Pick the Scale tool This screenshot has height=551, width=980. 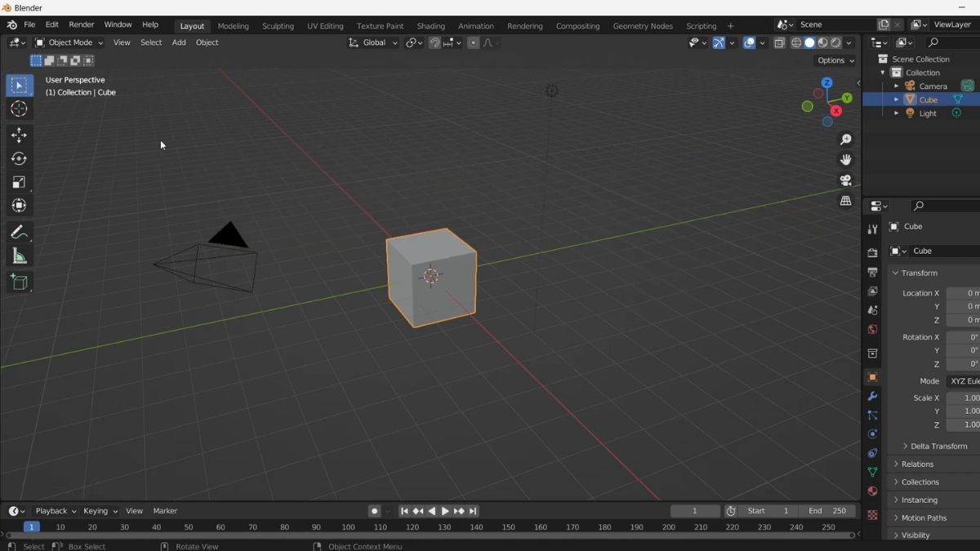coord(20,182)
